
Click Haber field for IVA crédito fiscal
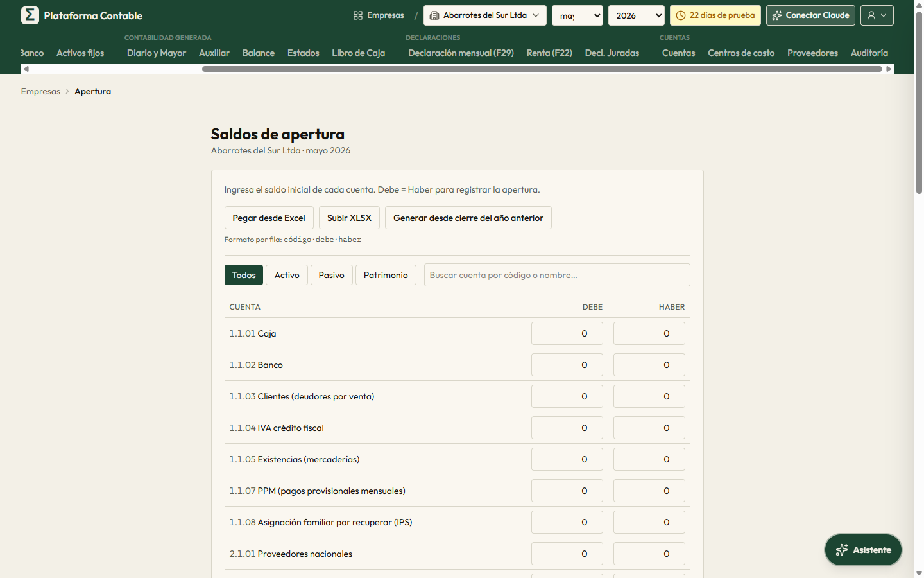pos(649,428)
